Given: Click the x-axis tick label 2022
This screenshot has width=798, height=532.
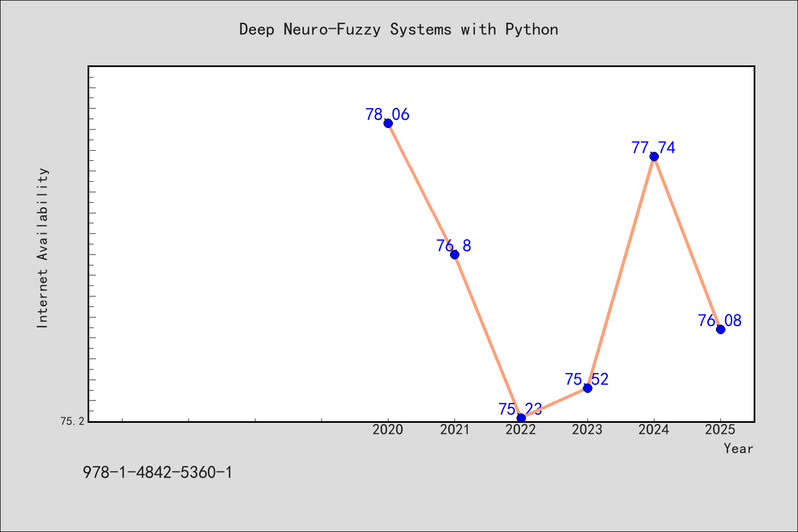Looking at the screenshot, I should pos(521,429).
